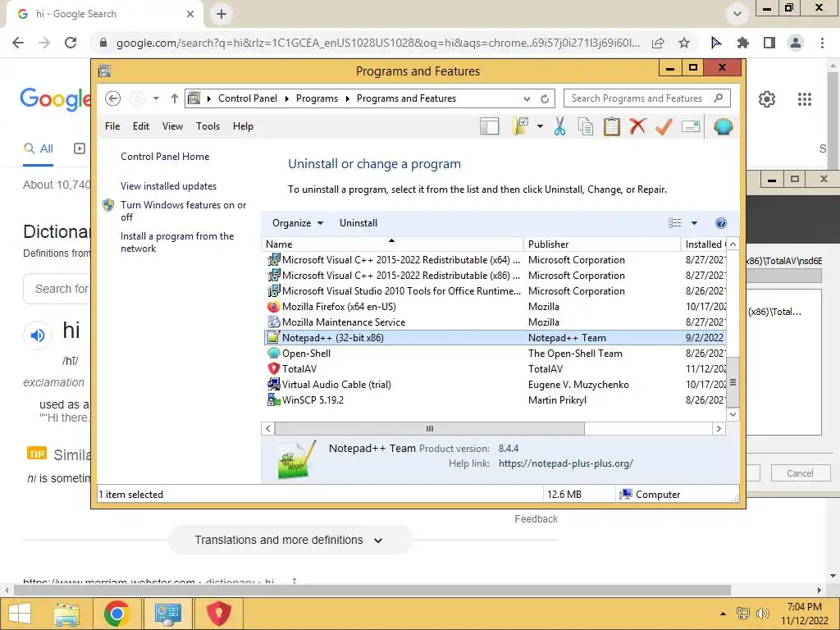Click the Uninstall button
The height and width of the screenshot is (630, 840).
coord(358,223)
